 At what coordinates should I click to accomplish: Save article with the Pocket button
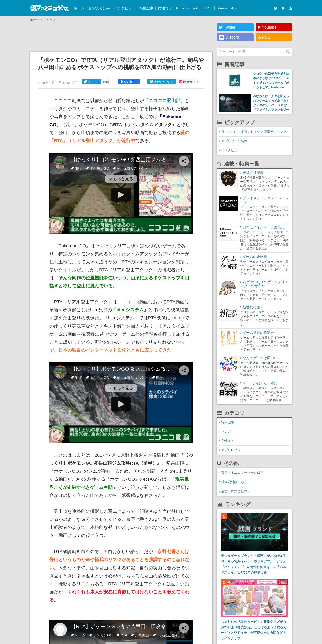tap(186, 82)
